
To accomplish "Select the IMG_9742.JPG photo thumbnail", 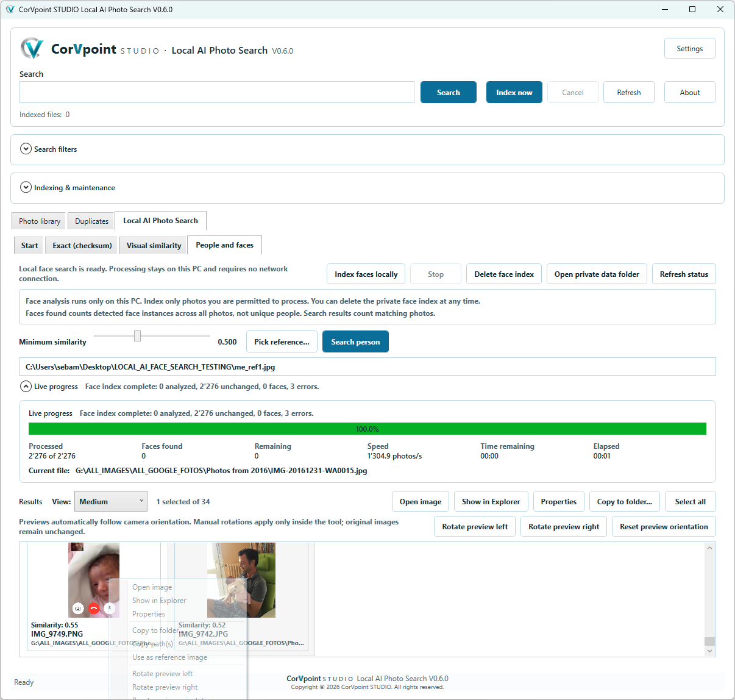I will (x=241, y=580).
